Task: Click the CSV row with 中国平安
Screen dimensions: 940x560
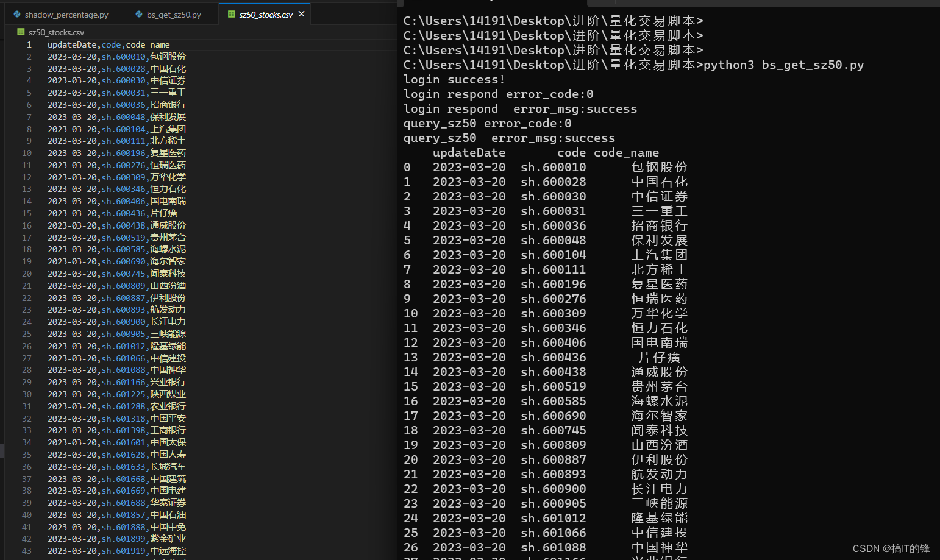Action: [x=116, y=419]
